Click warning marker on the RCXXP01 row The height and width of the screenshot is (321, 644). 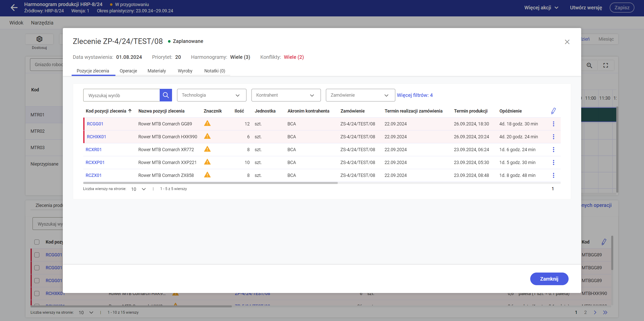pos(207,162)
